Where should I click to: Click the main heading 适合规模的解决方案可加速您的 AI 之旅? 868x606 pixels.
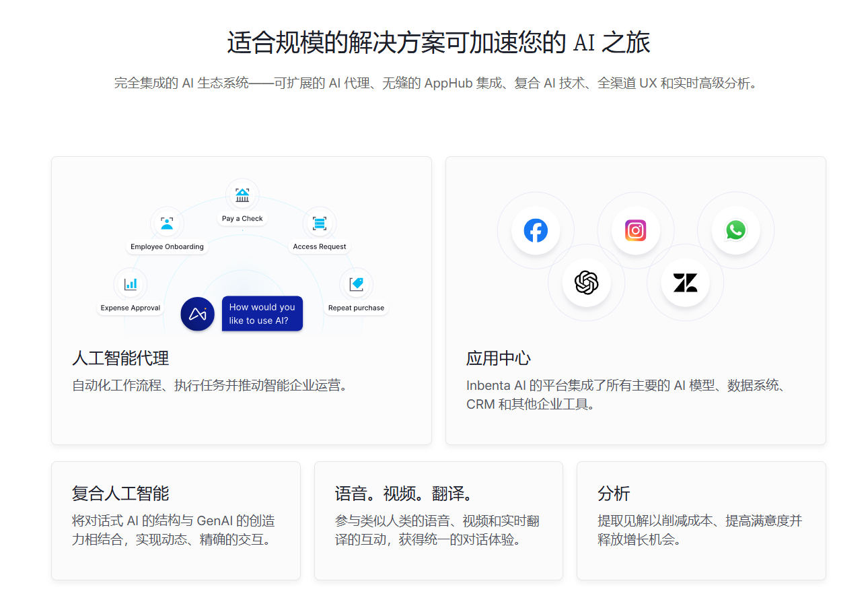pyautogui.click(x=439, y=43)
